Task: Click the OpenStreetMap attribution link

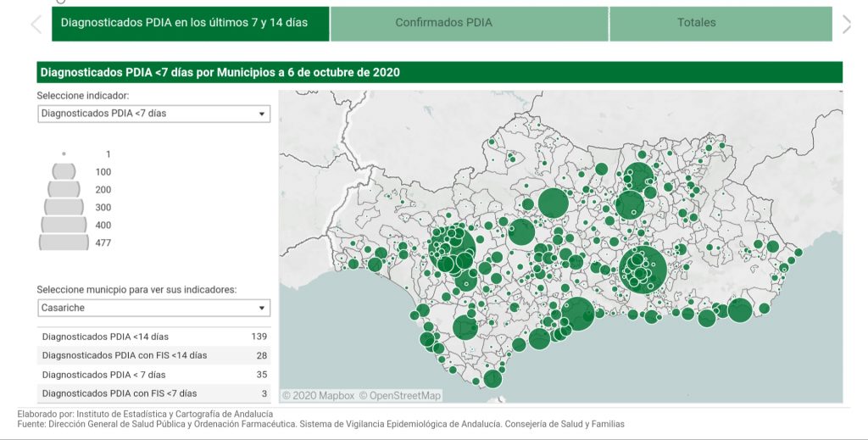Action: pos(399,395)
